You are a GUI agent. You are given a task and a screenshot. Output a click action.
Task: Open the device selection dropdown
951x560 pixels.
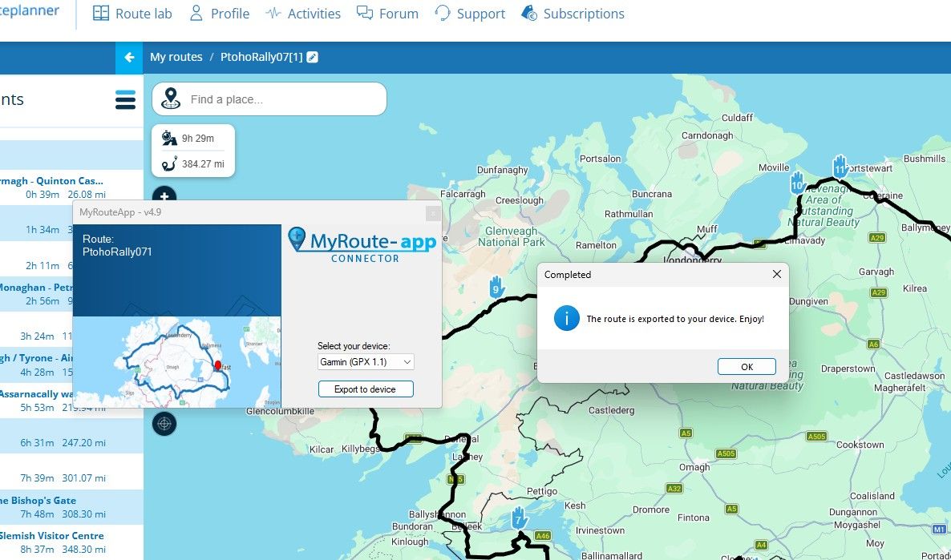click(x=366, y=362)
